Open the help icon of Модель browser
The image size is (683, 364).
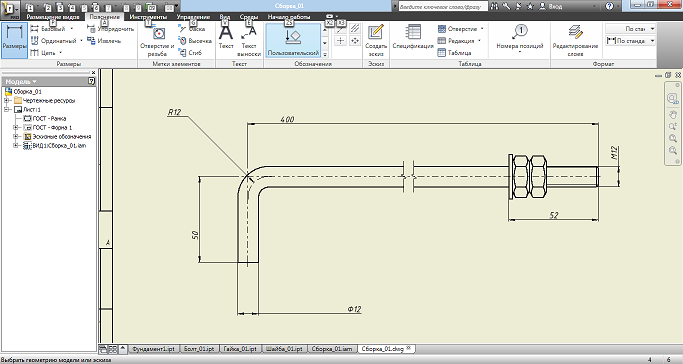[91, 81]
